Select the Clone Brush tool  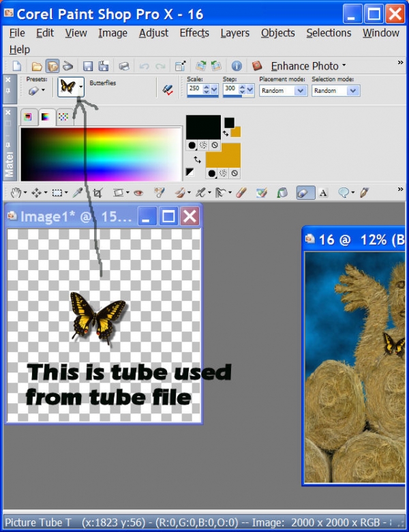pos(200,193)
